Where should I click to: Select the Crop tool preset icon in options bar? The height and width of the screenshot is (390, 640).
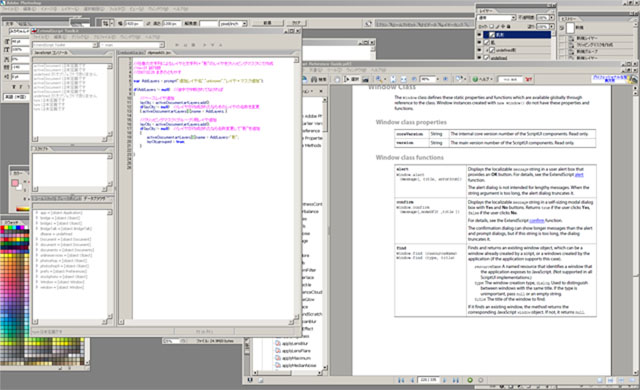click(105, 23)
